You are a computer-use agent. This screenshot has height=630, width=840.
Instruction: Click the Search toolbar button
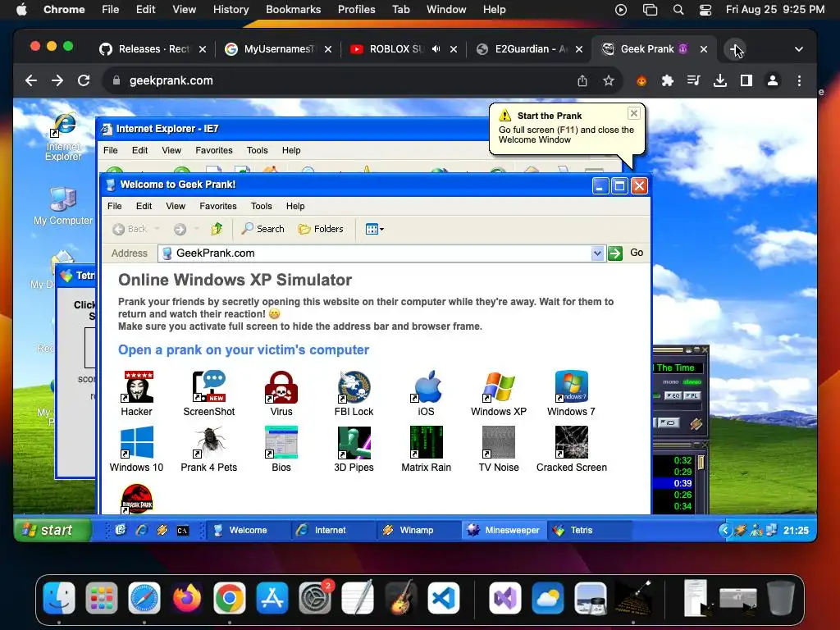pos(263,230)
